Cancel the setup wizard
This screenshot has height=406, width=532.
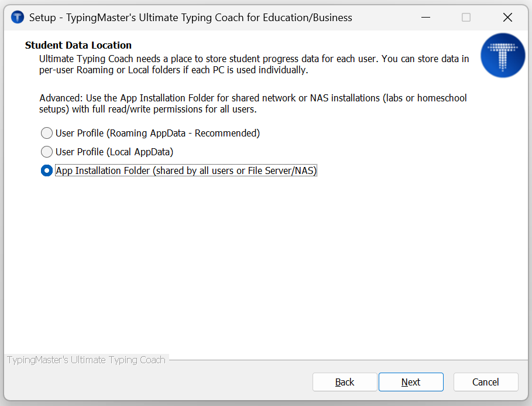pos(485,382)
